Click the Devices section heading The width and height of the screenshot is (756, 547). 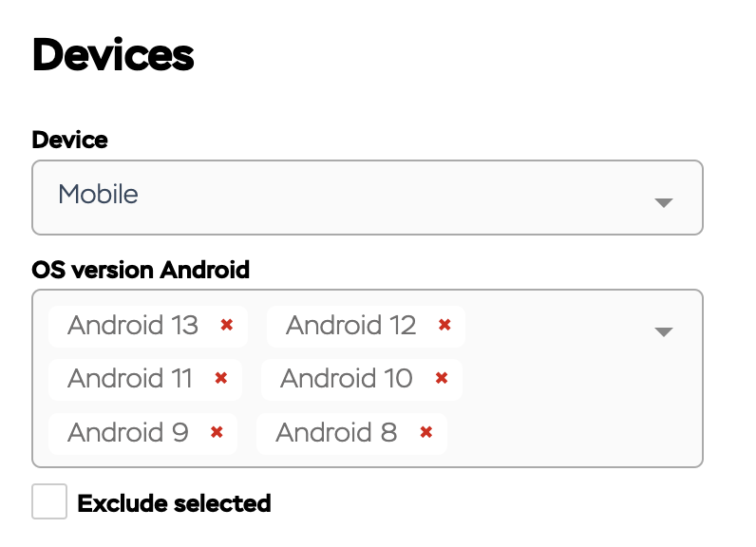(113, 56)
